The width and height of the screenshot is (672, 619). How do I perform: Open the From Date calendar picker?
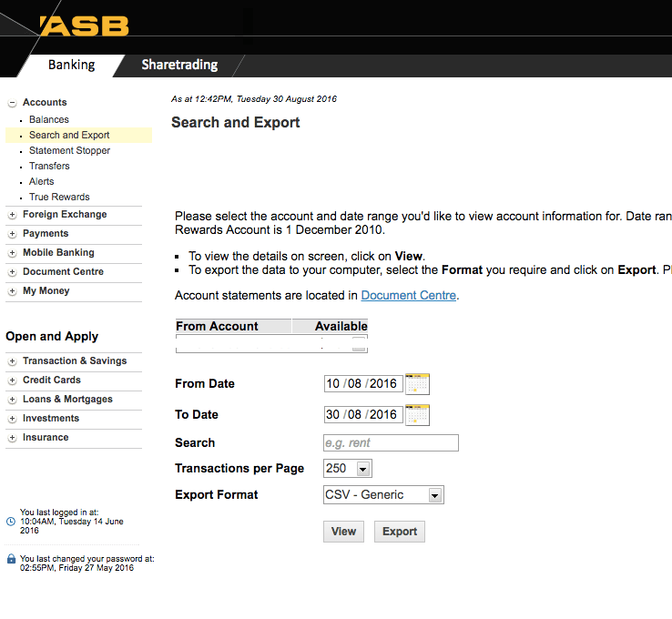(x=417, y=383)
